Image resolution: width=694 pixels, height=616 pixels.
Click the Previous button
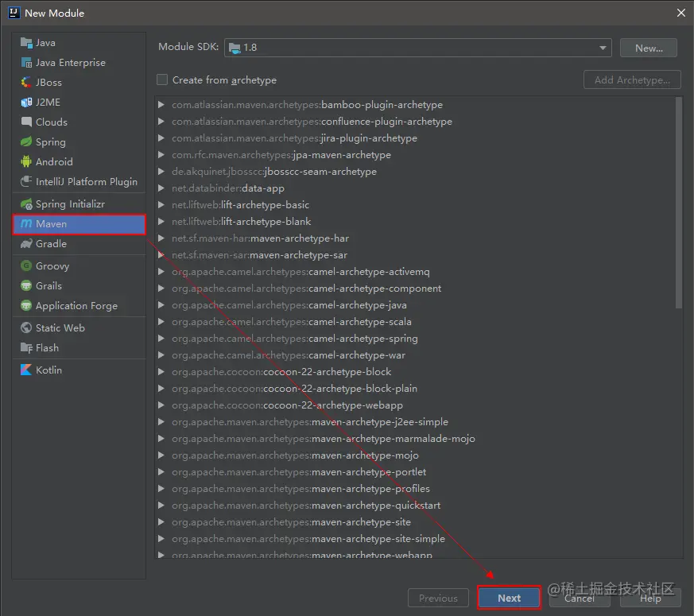tap(438, 598)
